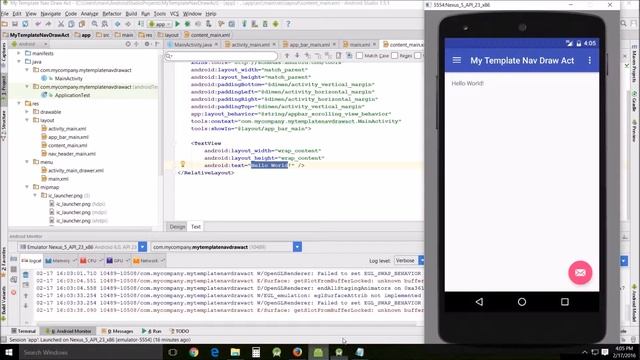Open the Messages tool window button
640x360 pixels.
(118, 331)
